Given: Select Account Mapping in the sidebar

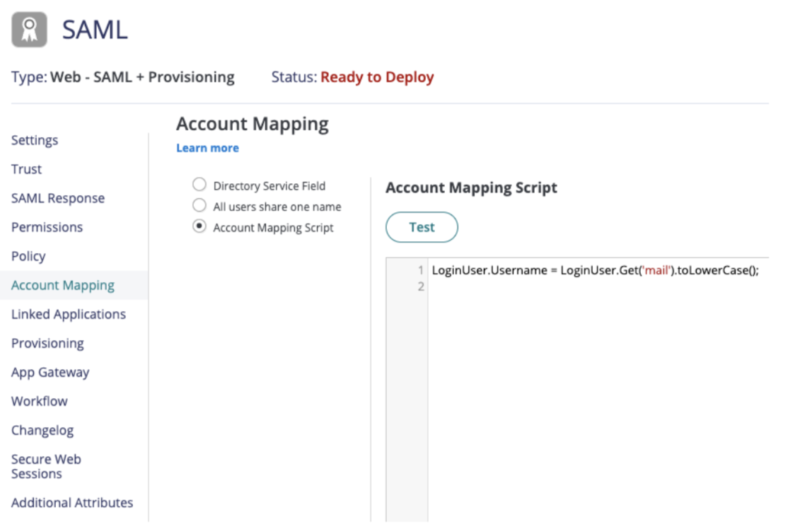Looking at the screenshot, I should pyautogui.click(x=63, y=285).
